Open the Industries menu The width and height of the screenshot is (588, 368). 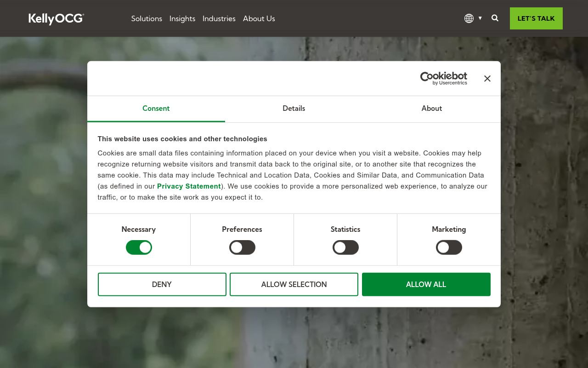[x=219, y=18]
